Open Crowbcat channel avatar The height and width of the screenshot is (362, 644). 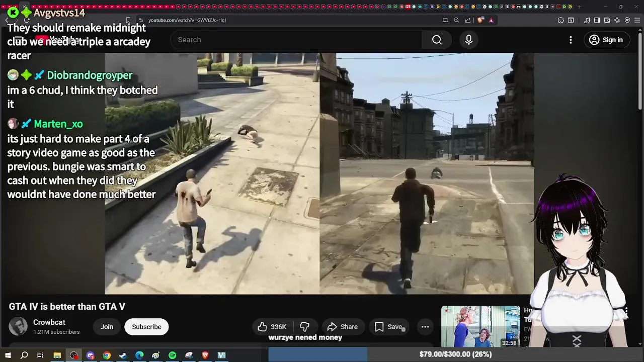[x=18, y=327]
